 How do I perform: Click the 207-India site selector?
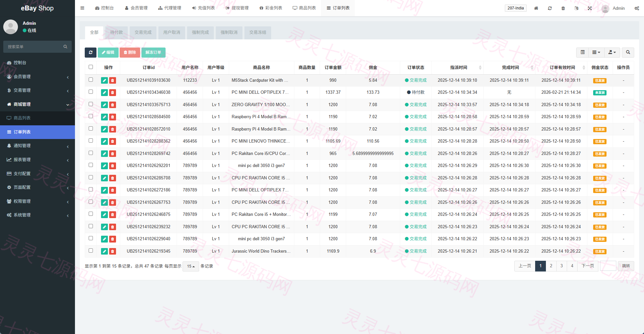(x=516, y=8)
